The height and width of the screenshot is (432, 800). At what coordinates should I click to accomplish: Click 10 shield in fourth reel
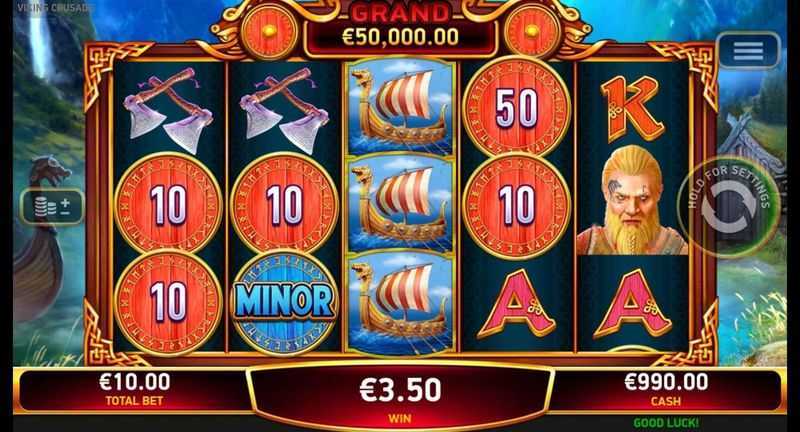[516, 205]
